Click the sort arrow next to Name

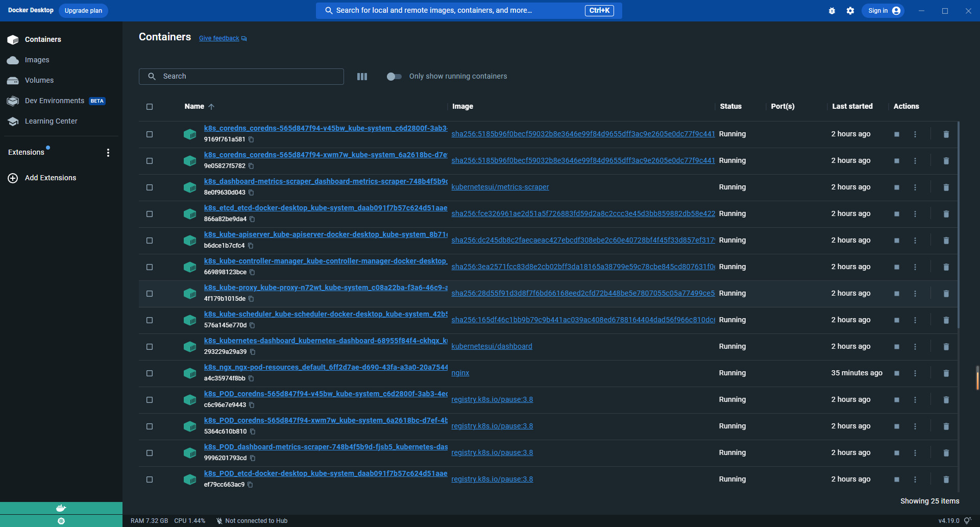pos(211,107)
